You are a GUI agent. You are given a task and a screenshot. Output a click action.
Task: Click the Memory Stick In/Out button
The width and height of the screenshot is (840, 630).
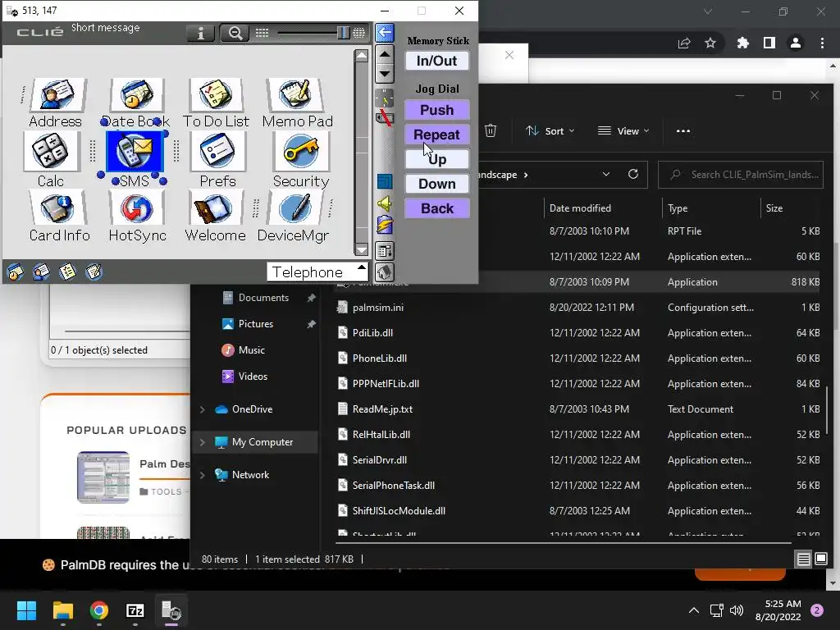(437, 61)
